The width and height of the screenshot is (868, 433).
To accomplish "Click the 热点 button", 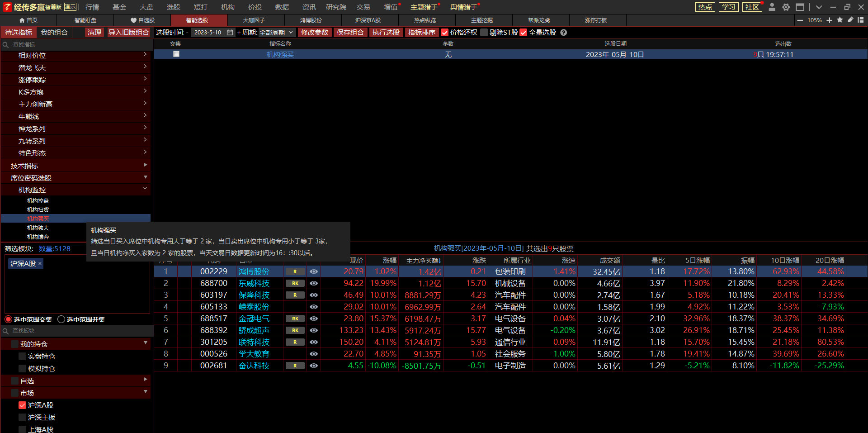I will click(x=705, y=7).
